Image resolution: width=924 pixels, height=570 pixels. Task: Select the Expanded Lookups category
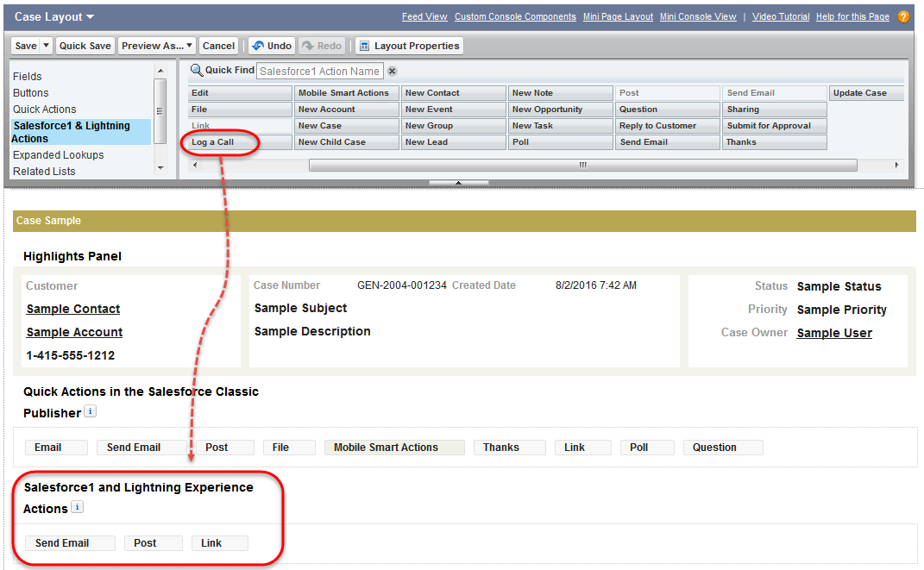59,155
